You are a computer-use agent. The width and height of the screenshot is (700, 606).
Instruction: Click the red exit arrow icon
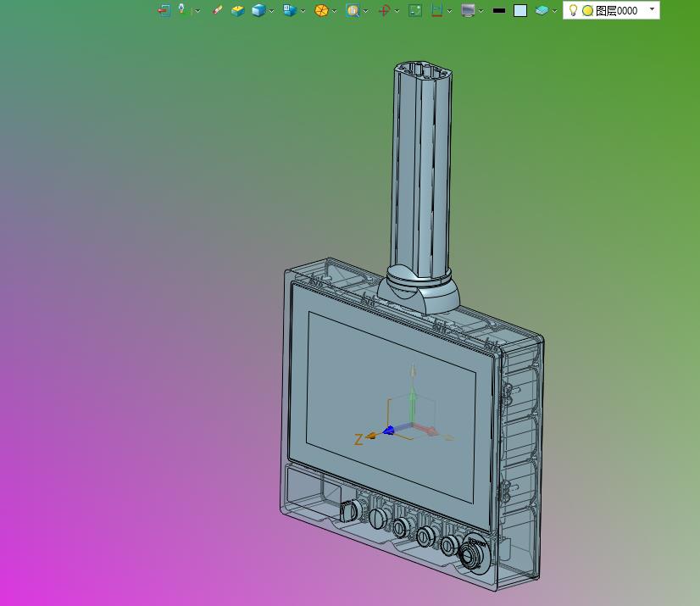(164, 10)
